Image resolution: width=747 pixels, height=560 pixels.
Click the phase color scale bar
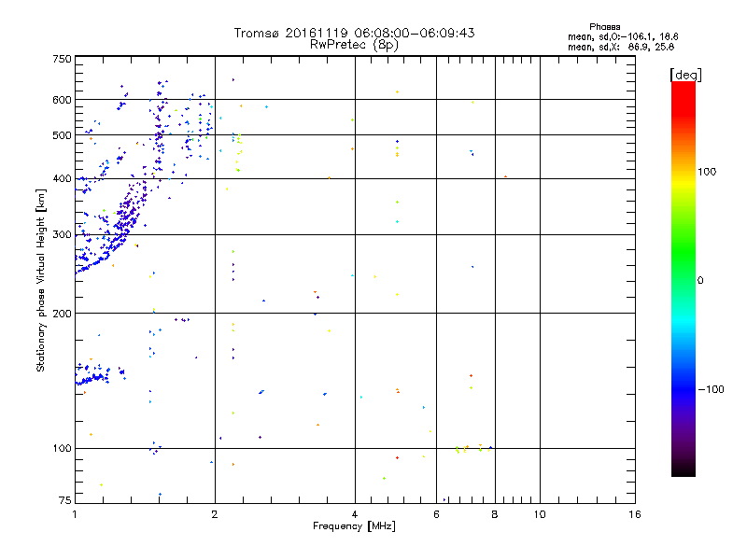684,279
